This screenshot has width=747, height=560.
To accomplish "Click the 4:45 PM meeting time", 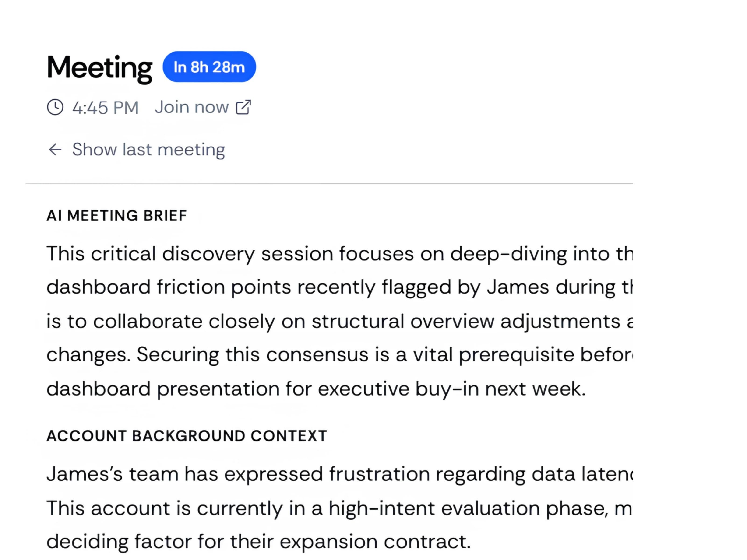I will (x=105, y=108).
